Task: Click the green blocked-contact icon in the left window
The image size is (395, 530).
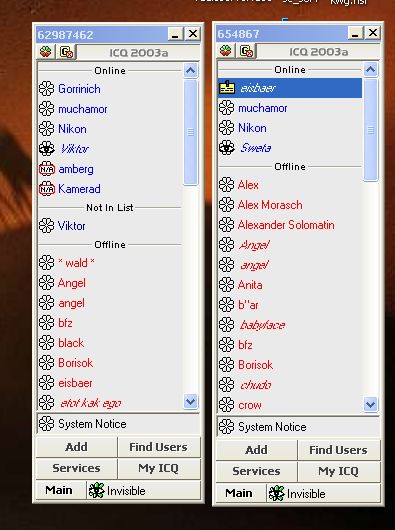Action: pos(66,52)
